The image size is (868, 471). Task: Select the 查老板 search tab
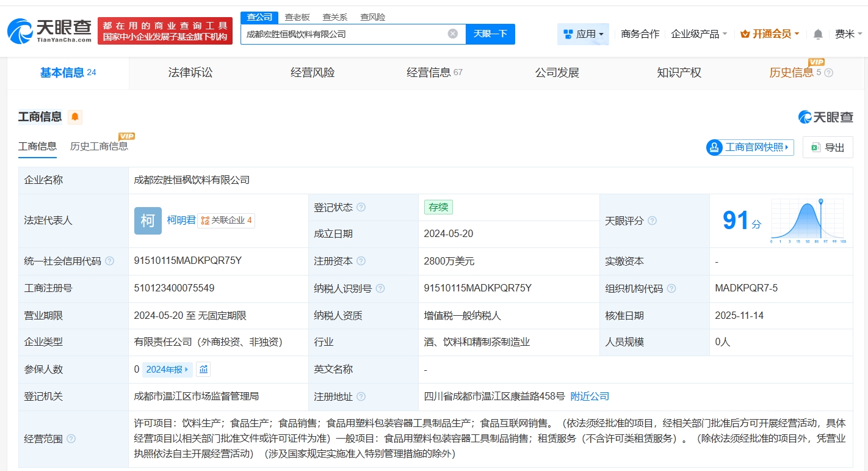(297, 17)
